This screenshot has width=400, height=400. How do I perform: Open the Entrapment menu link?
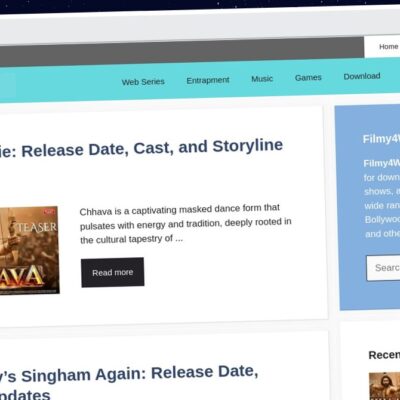point(208,80)
